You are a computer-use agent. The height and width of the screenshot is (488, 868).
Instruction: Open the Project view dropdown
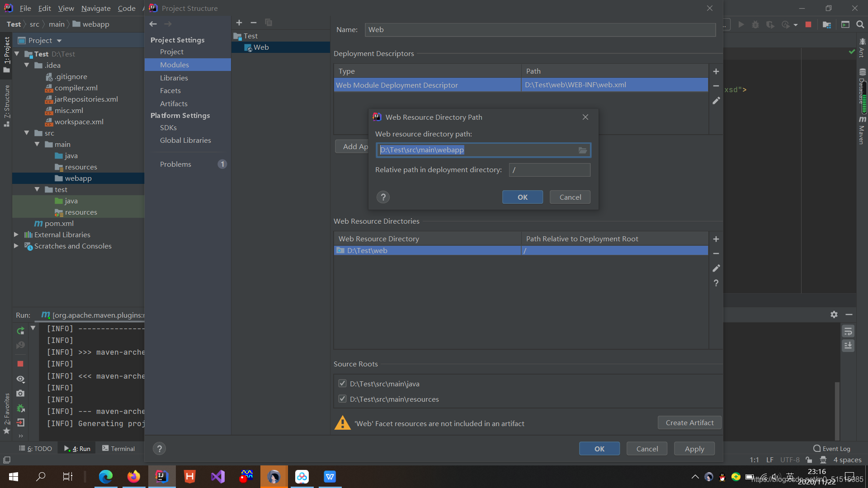(59, 41)
